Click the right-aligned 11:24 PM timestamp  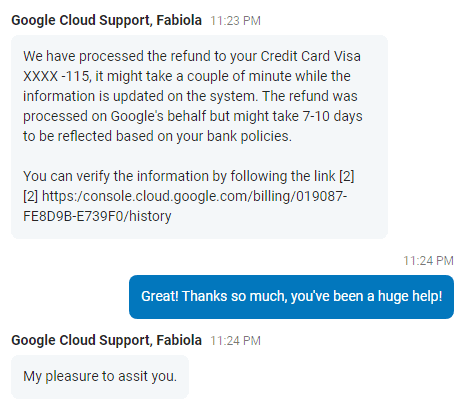click(x=428, y=261)
